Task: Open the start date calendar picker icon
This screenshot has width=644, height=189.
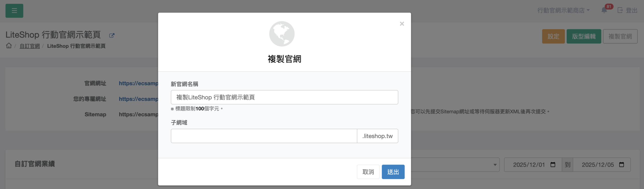Action: 553,165
